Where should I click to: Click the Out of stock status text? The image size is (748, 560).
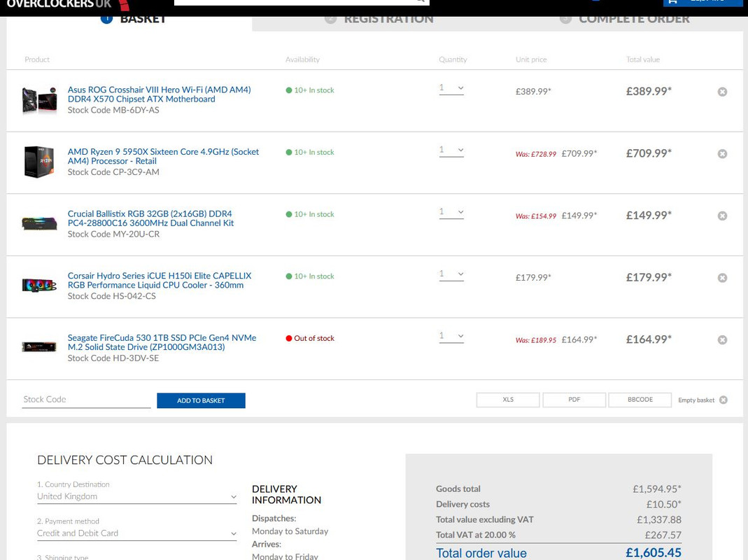tap(314, 339)
